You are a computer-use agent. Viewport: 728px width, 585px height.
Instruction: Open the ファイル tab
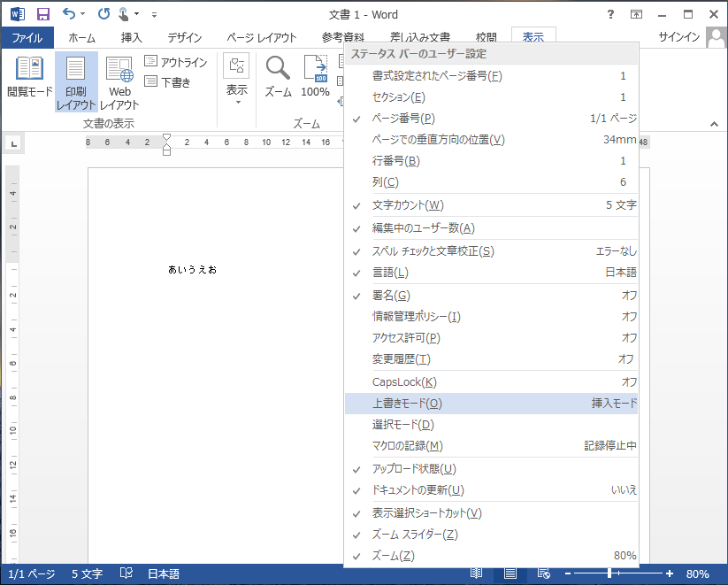tap(27, 37)
